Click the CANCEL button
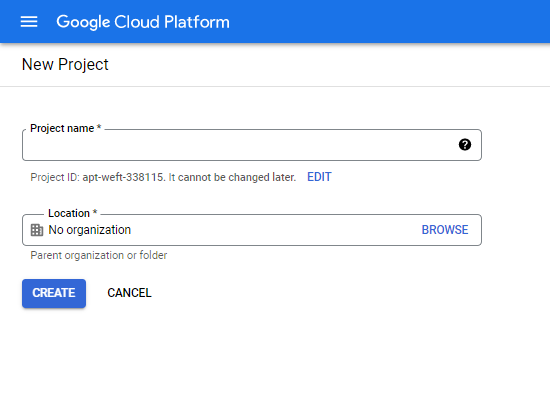 click(x=129, y=293)
